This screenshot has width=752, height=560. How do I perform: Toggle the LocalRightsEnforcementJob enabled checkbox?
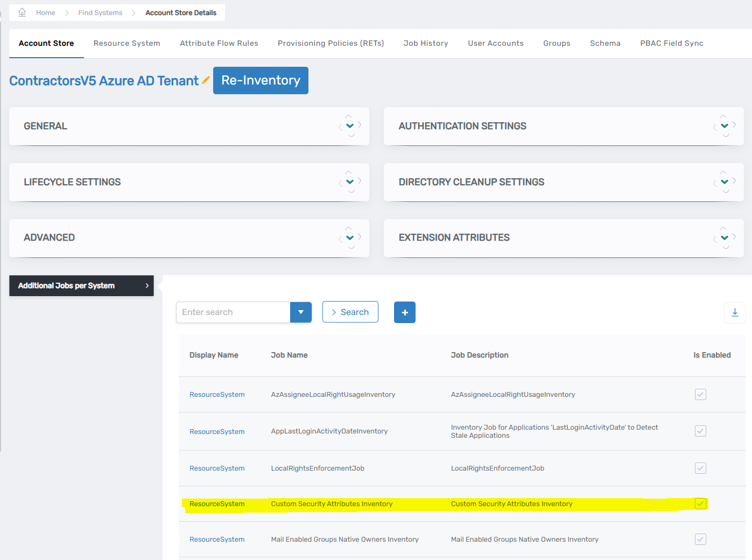700,468
